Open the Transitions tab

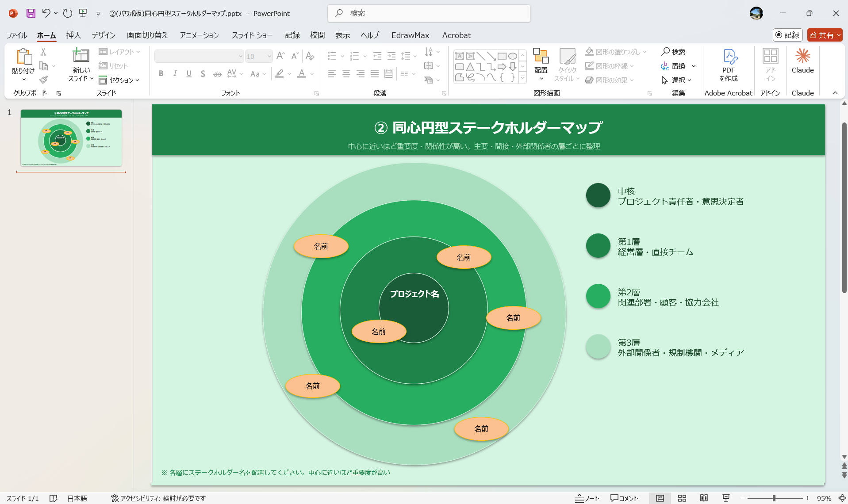tap(147, 35)
